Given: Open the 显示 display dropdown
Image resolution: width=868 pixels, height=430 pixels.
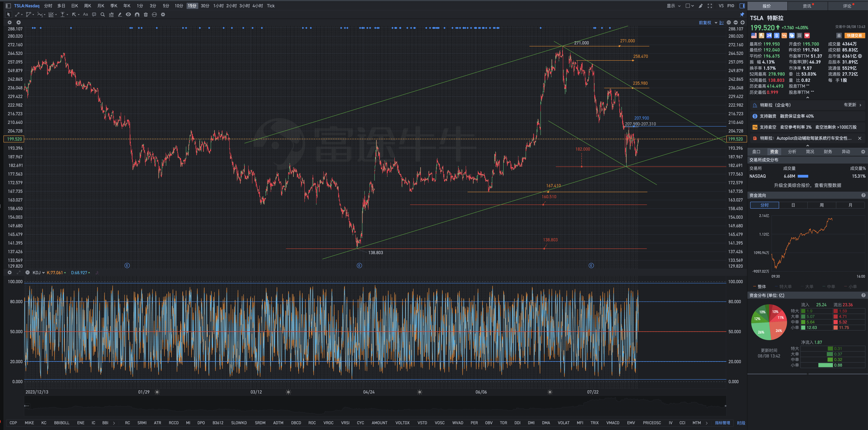Looking at the screenshot, I should (674, 6).
